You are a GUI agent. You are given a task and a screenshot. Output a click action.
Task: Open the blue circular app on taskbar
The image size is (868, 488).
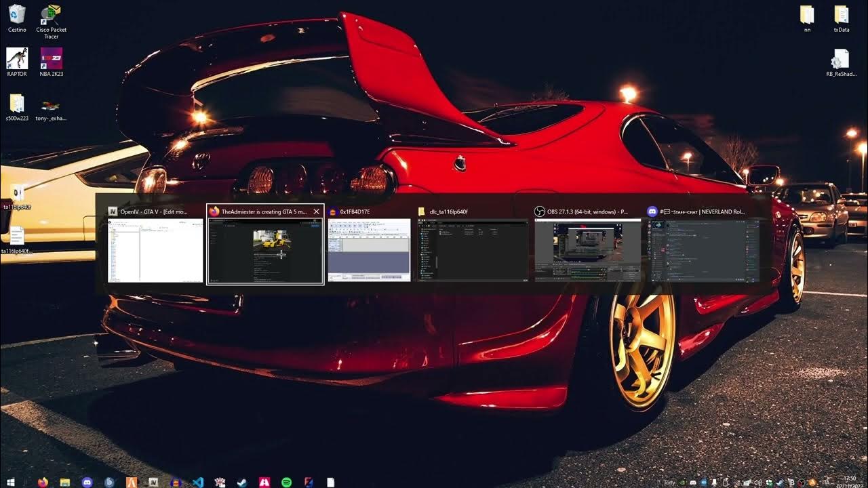tap(109, 482)
